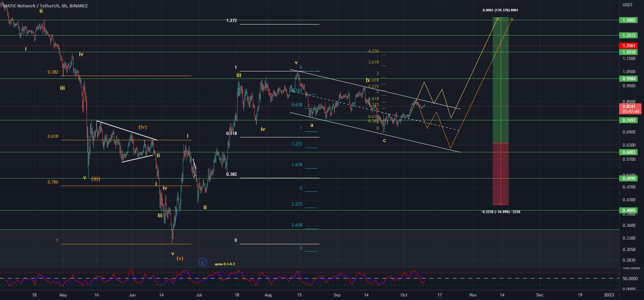This screenshot has height=300, width=644.
Task: Select the profit target text 0.8901 (139.37%)
Action: point(500,10)
